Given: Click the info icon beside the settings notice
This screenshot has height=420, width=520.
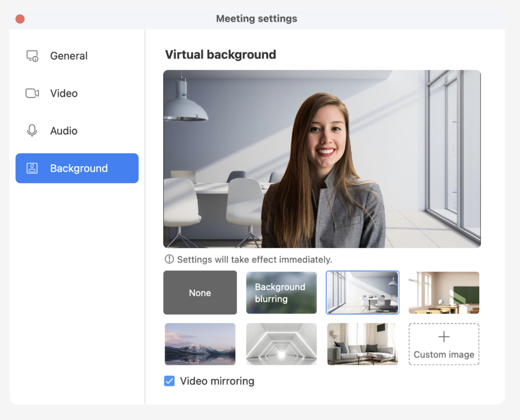Looking at the screenshot, I should coord(169,259).
